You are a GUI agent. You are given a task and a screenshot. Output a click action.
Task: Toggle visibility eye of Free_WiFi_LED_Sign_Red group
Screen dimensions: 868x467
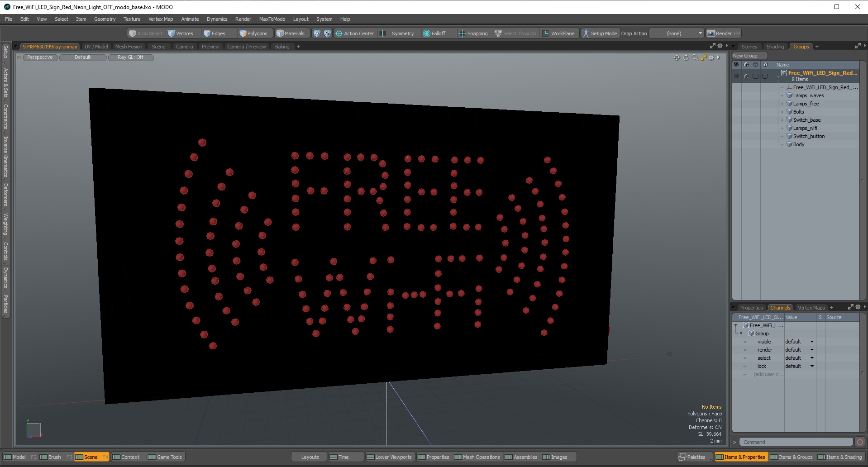pos(736,76)
